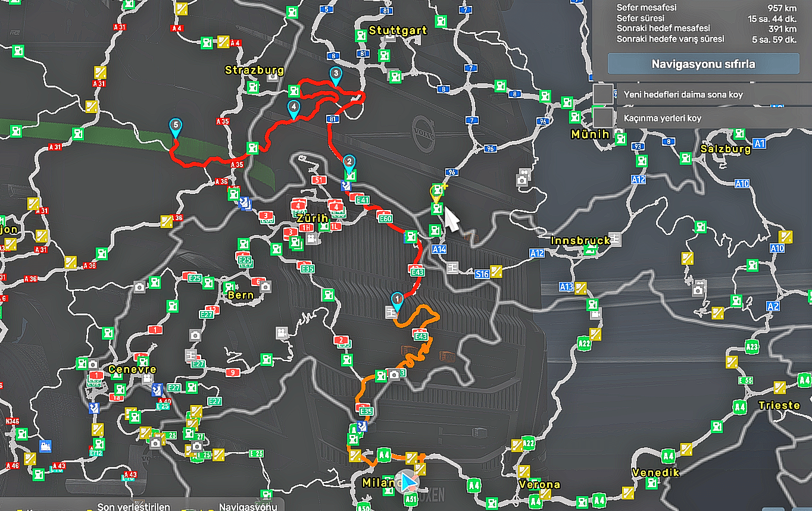
Task: Click the gray landmark icon right of Innsbruck
Action: (x=616, y=238)
